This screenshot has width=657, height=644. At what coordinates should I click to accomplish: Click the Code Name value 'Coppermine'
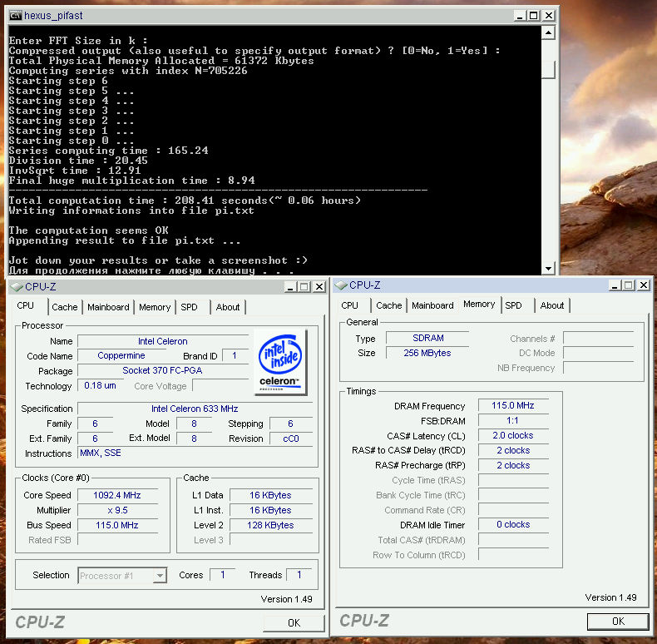(x=121, y=355)
